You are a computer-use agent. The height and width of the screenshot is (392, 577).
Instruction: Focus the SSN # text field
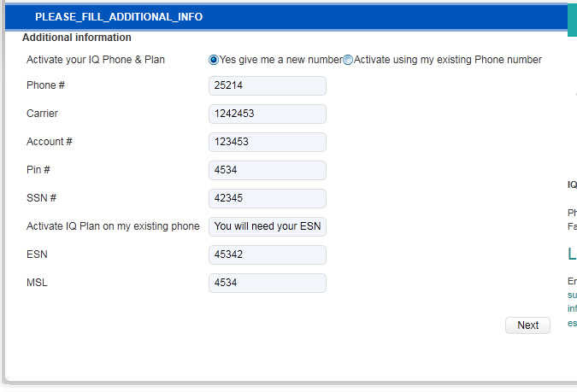pyautogui.click(x=267, y=198)
